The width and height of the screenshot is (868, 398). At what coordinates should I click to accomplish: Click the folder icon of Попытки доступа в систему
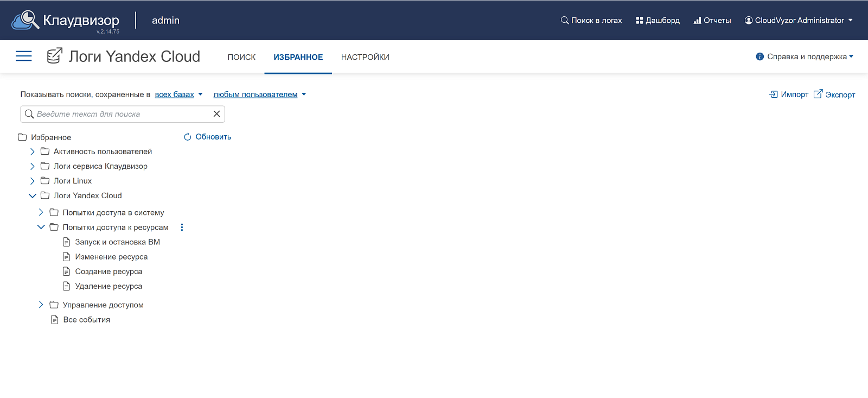pos(54,212)
